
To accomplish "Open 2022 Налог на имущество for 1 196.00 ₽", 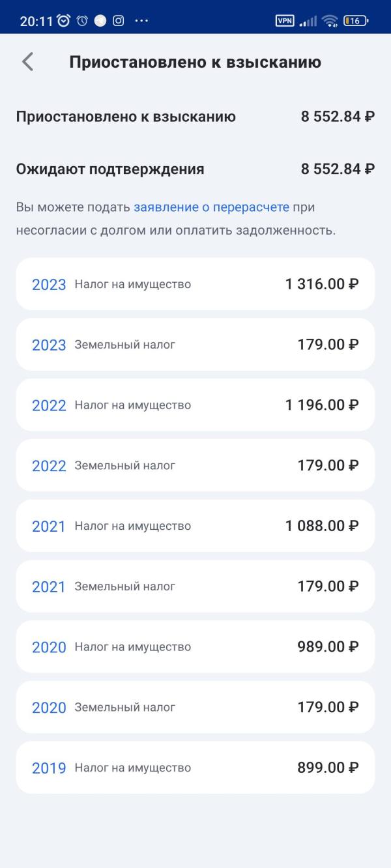I will click(195, 405).
